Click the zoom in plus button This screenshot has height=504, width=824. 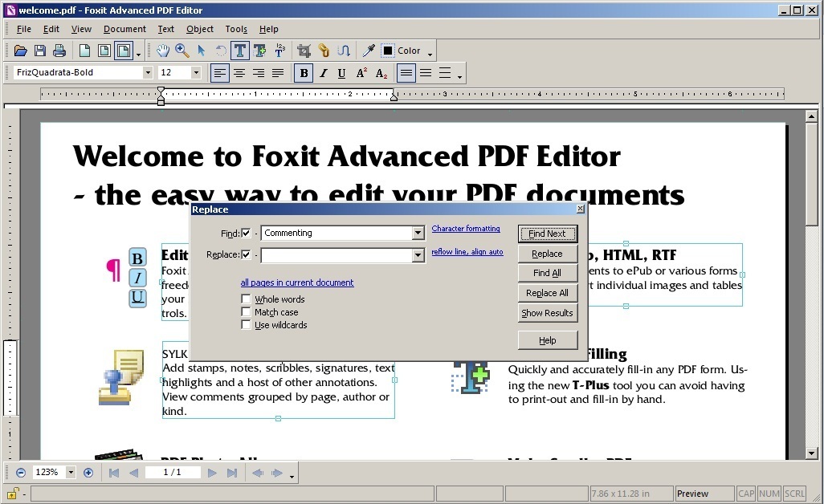[x=88, y=473]
